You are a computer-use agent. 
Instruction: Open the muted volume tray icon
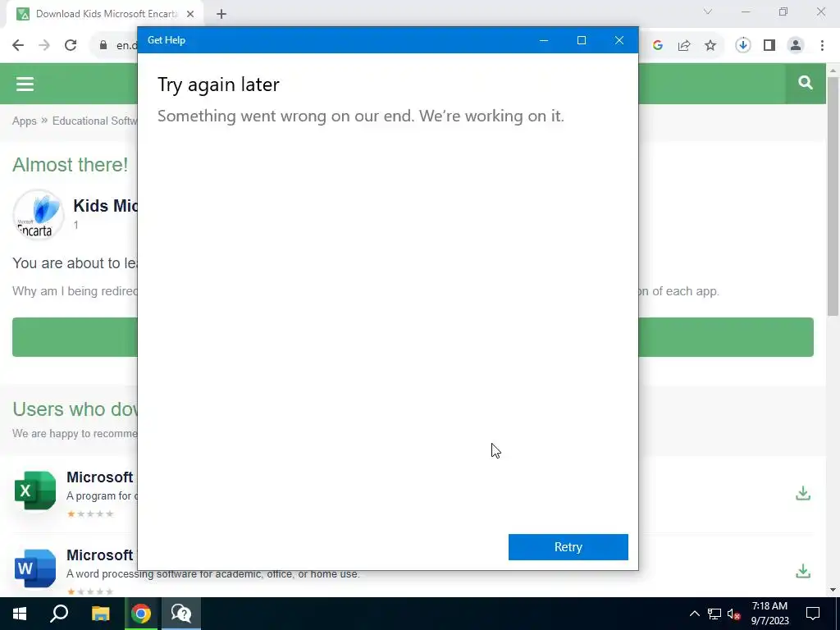(734, 614)
